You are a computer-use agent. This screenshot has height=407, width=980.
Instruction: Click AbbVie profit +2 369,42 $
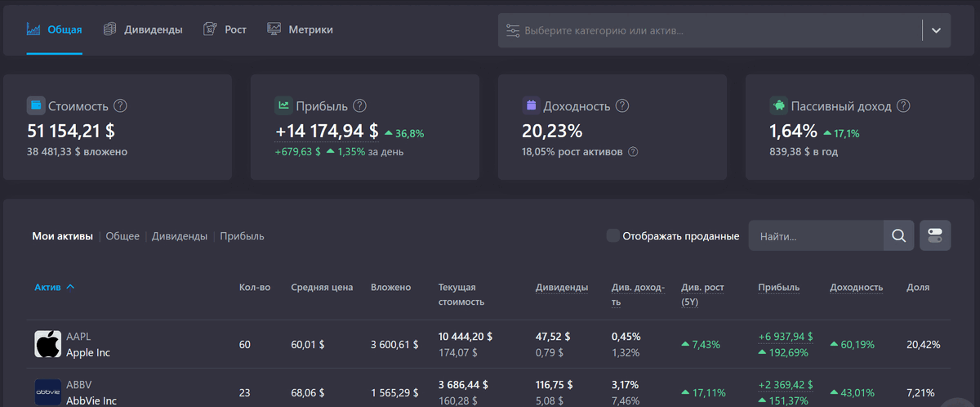[x=786, y=385]
